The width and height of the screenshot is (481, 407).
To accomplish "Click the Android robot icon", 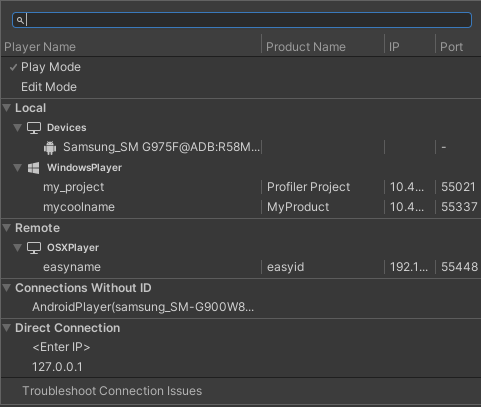I will 50,148.
